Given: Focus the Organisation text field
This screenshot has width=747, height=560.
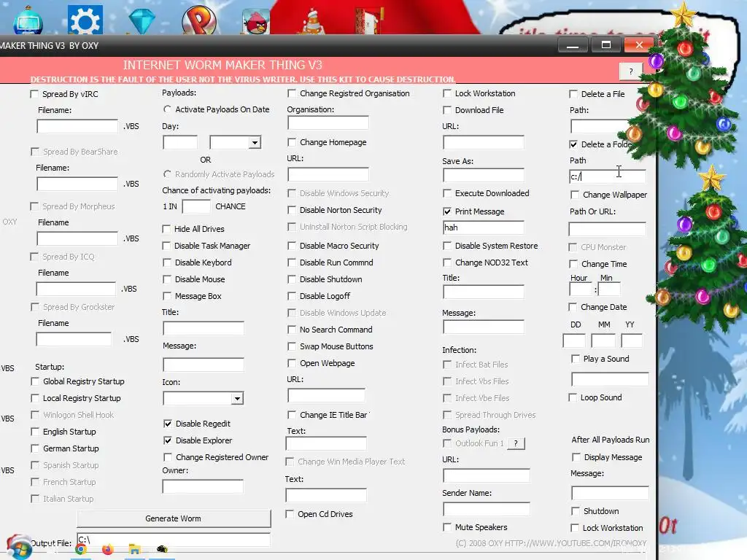Looking at the screenshot, I should (328, 122).
